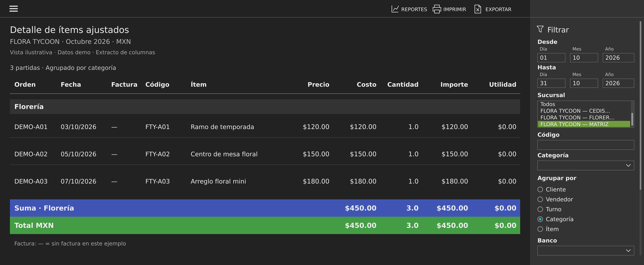Expand the Banco dropdown
Viewport: 644px width, 265px height.
click(586, 251)
